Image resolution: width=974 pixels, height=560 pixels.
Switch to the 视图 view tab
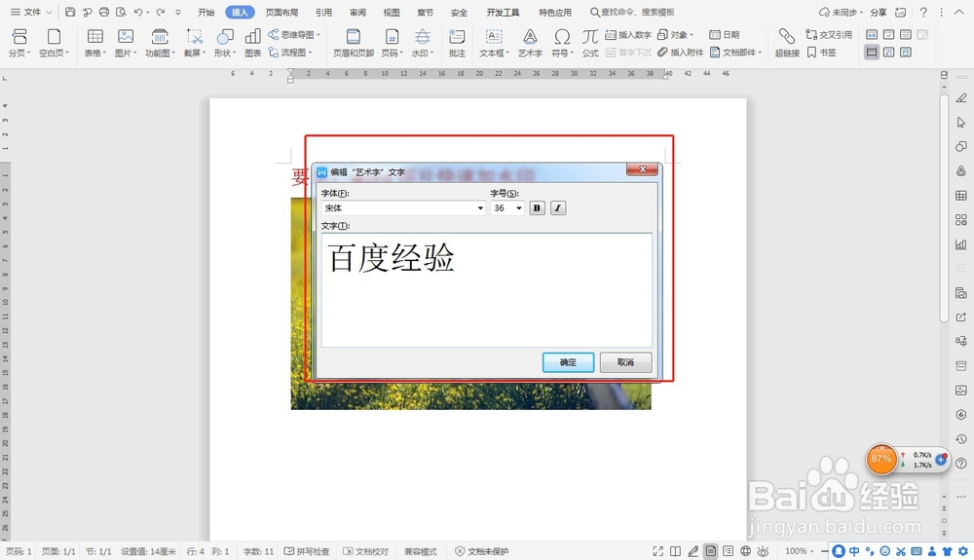[x=392, y=13]
